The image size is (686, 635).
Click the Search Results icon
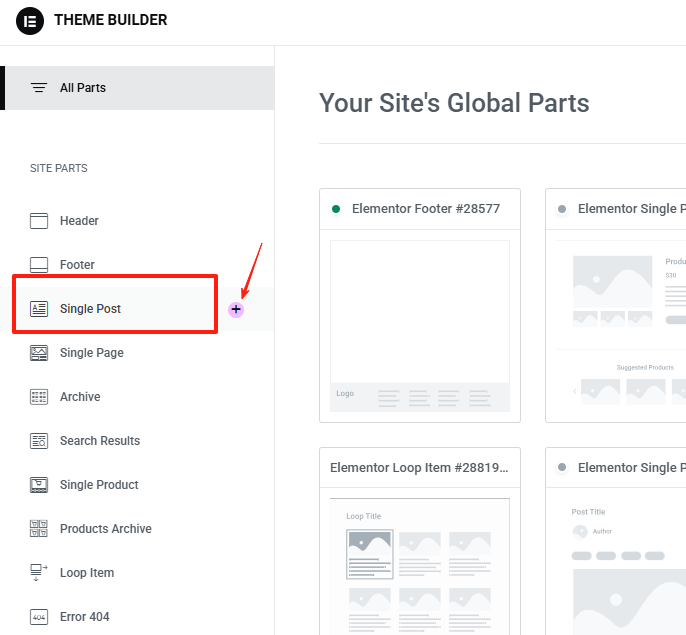tap(39, 441)
